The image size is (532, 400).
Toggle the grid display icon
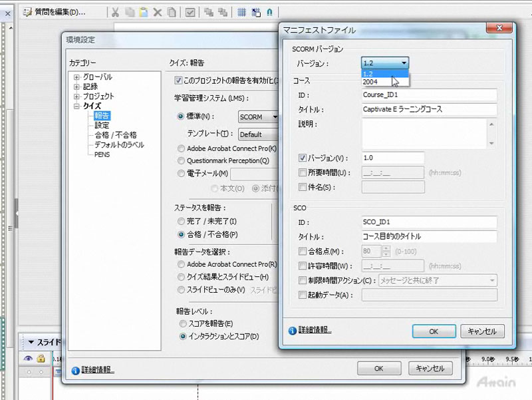point(241,12)
